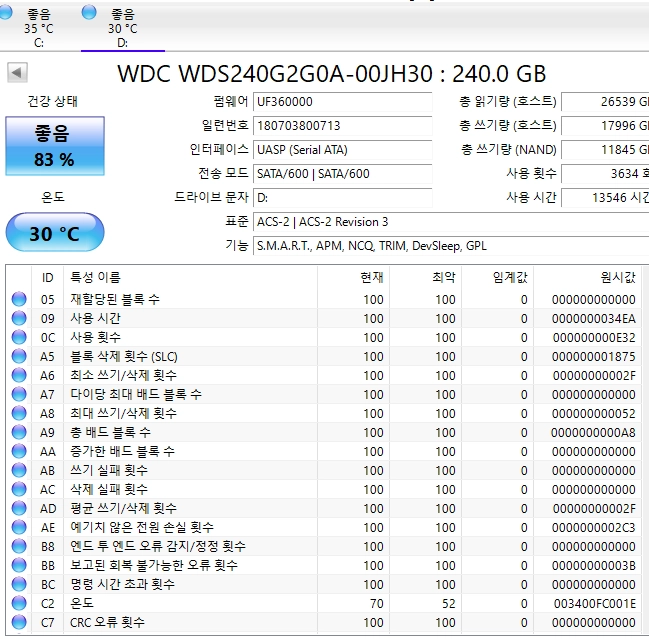Select attribute name 보고된 회복 불가능한 오류 횟수
This screenshot has width=649, height=639.
[154, 565]
